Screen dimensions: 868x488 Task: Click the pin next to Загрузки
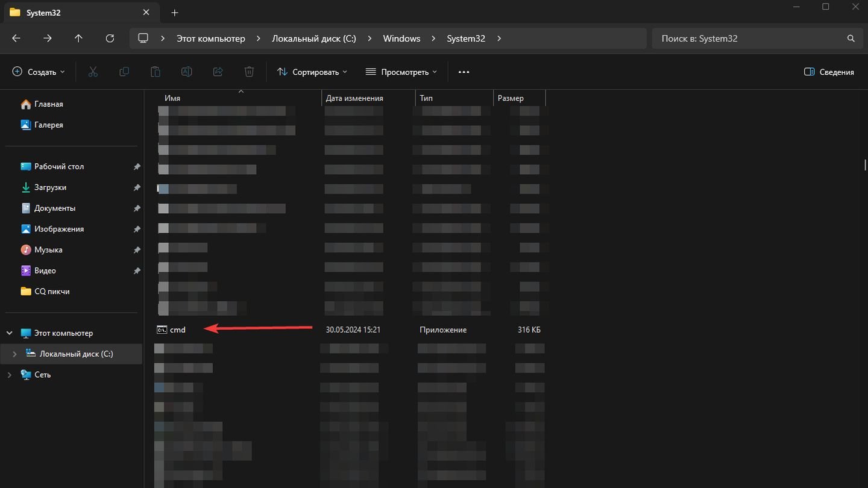[137, 187]
